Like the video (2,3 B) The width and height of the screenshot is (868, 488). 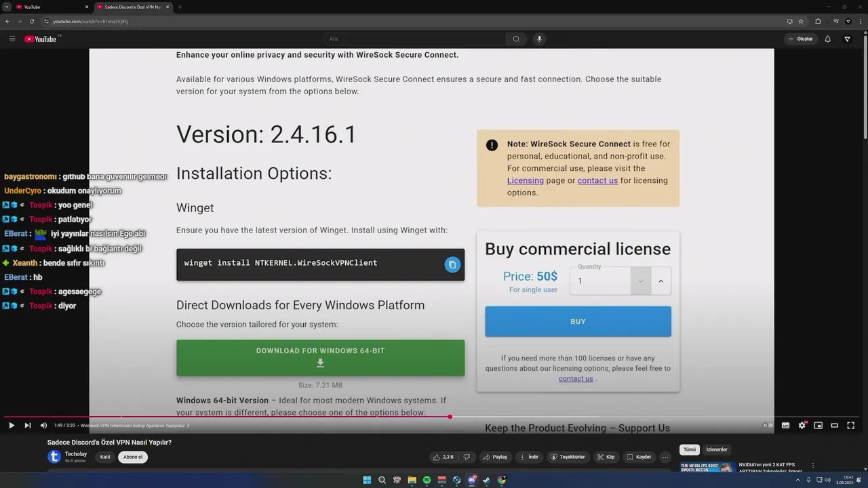click(x=443, y=457)
